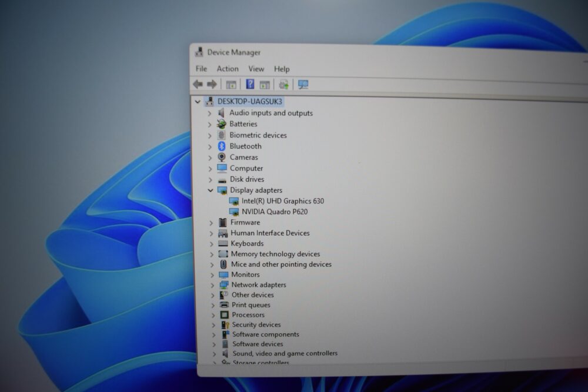Click the Computer monitor icon
The width and height of the screenshot is (588, 392).
(222, 168)
